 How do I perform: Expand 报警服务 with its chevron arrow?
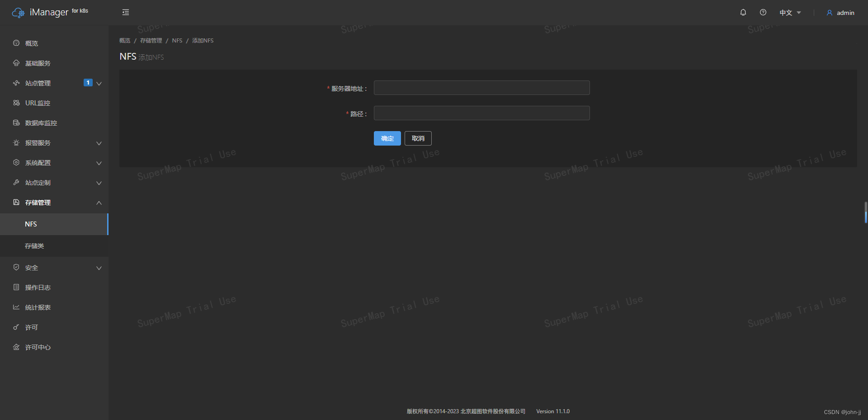pyautogui.click(x=99, y=143)
